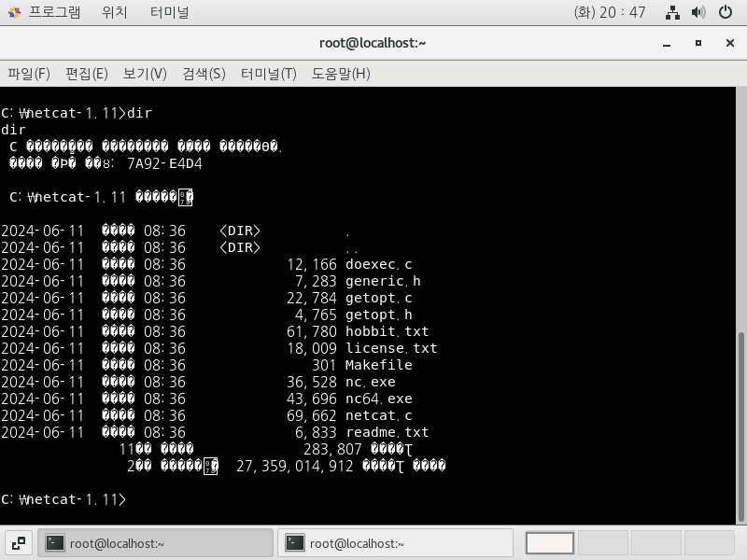Open the 터미널(T) menu in the menubar
Image resolution: width=747 pixels, height=560 pixels.
[269, 74]
